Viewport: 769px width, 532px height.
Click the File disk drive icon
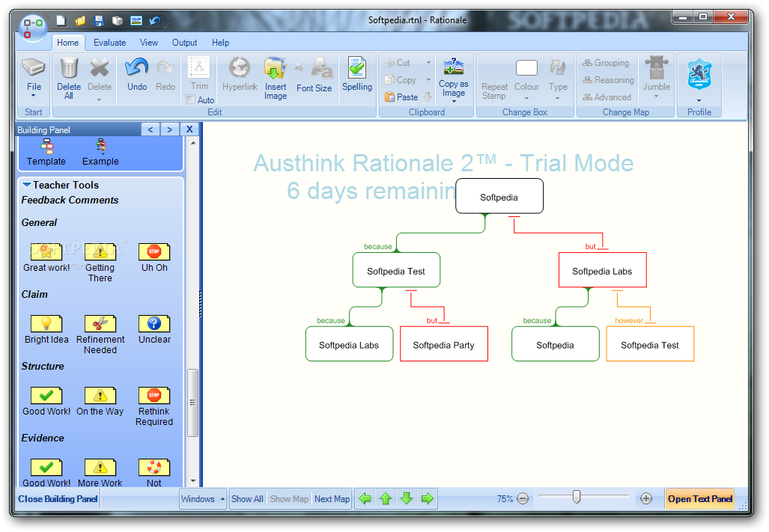coord(34,67)
